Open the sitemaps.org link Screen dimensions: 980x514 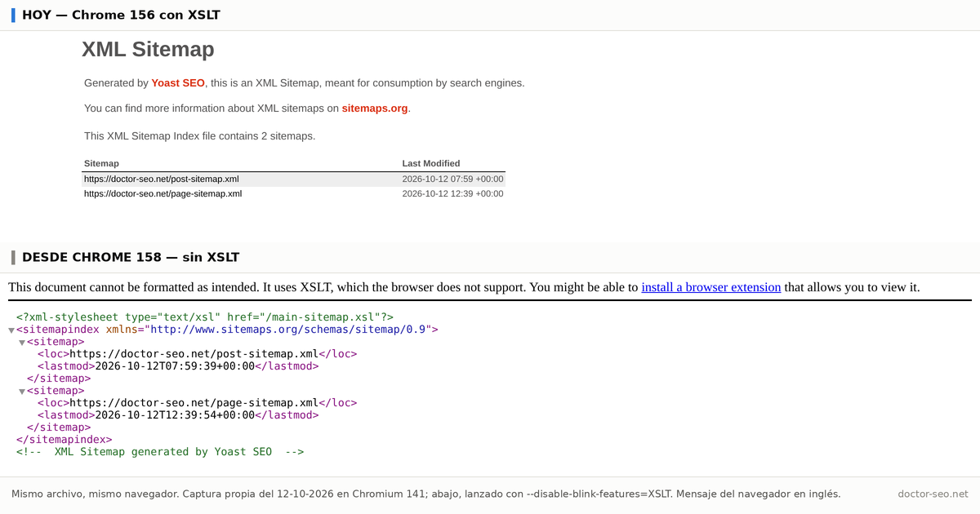pos(375,109)
